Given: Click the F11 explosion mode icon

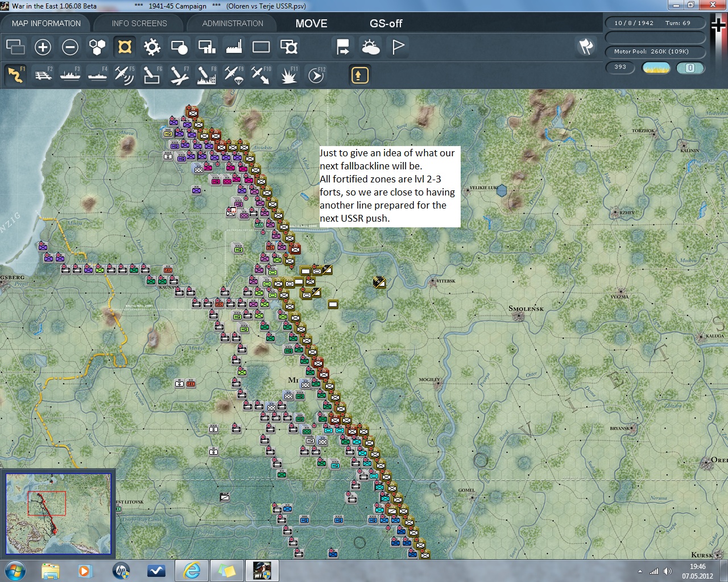Looking at the screenshot, I should click(x=288, y=75).
